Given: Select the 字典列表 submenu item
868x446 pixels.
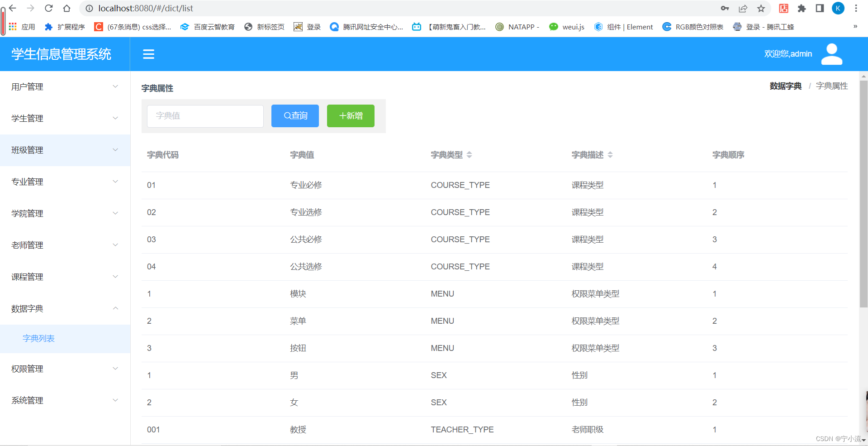Looking at the screenshot, I should tap(65, 339).
